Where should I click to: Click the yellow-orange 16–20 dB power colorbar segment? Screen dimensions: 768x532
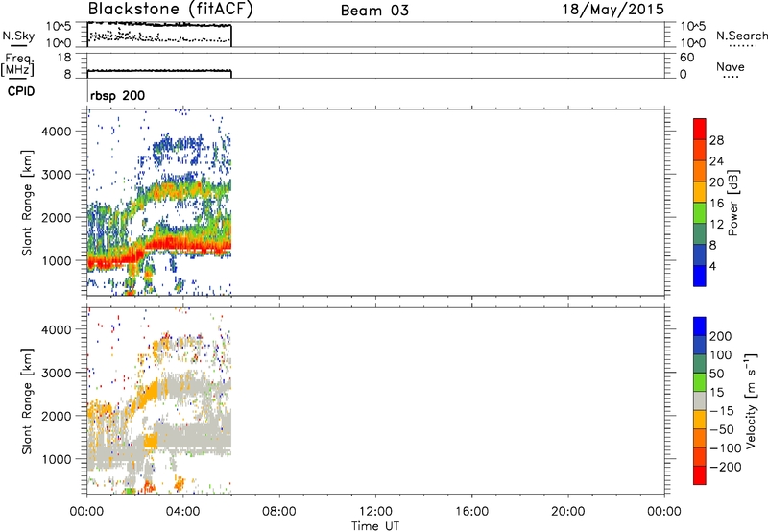pos(700,192)
